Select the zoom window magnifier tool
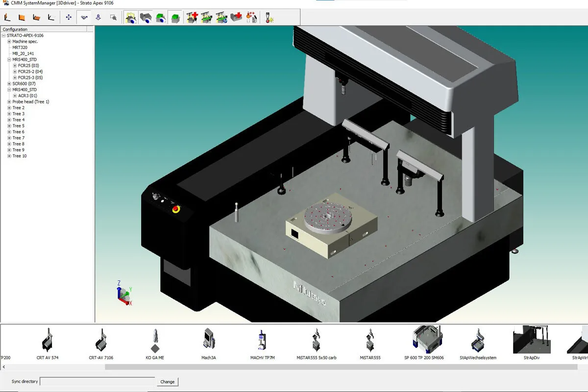 [x=113, y=18]
